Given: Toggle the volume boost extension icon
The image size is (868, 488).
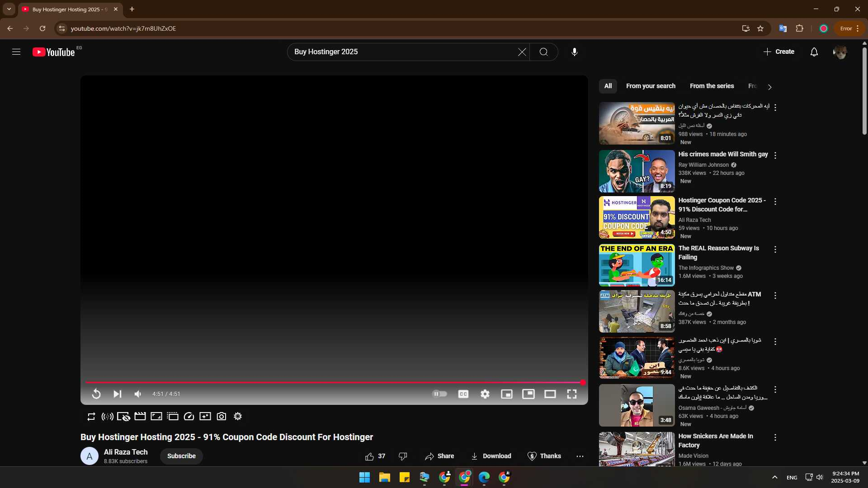Looking at the screenshot, I should pyautogui.click(x=107, y=417).
